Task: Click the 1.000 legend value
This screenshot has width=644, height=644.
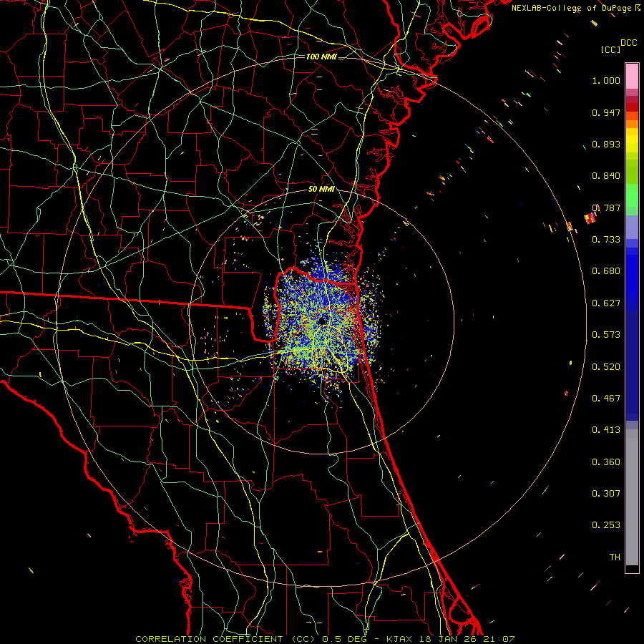Action: point(606,80)
